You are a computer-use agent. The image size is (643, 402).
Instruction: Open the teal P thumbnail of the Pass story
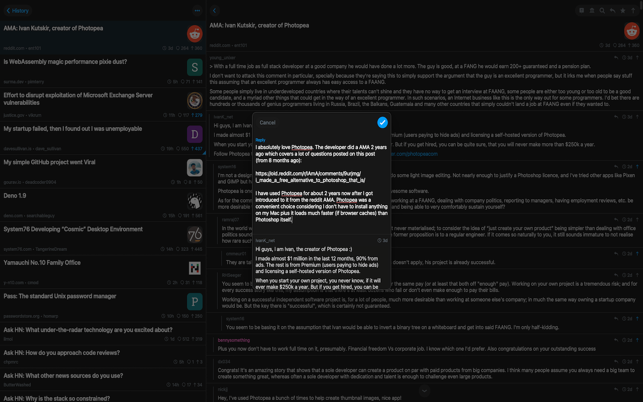(194, 302)
